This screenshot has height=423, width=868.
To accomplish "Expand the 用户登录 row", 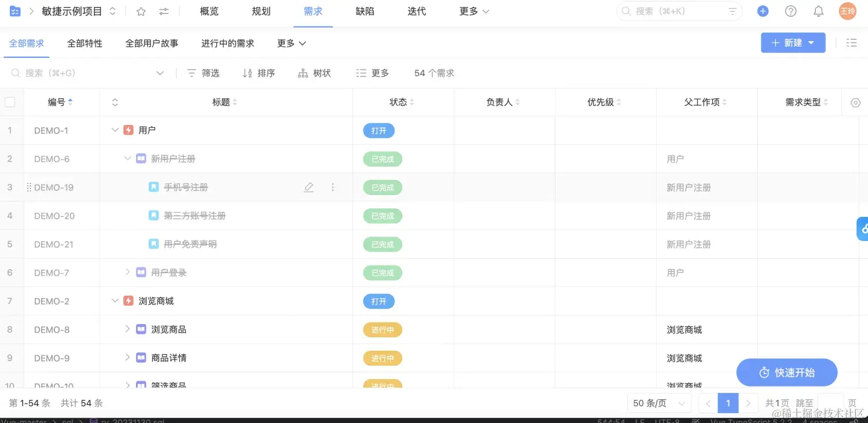I will click(128, 272).
